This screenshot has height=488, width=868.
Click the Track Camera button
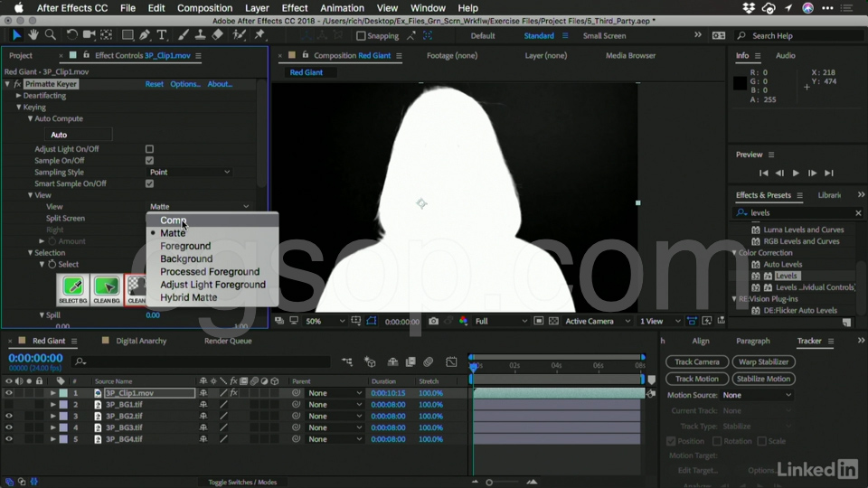[x=696, y=361]
